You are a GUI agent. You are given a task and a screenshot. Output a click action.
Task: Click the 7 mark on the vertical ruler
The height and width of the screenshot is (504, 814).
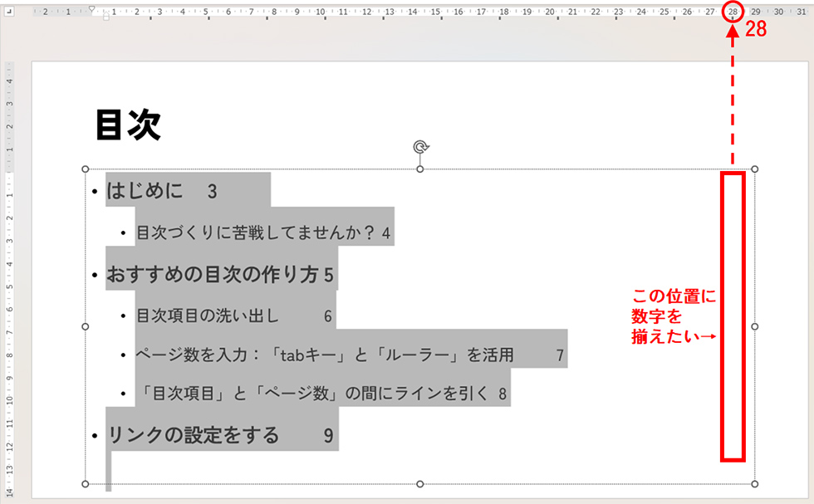point(9,332)
